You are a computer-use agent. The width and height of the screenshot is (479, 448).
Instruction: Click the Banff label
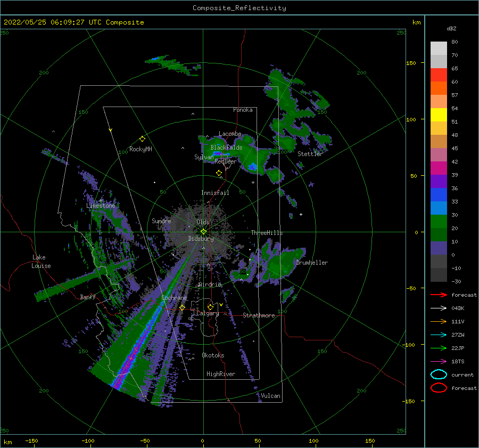pyautogui.click(x=88, y=297)
